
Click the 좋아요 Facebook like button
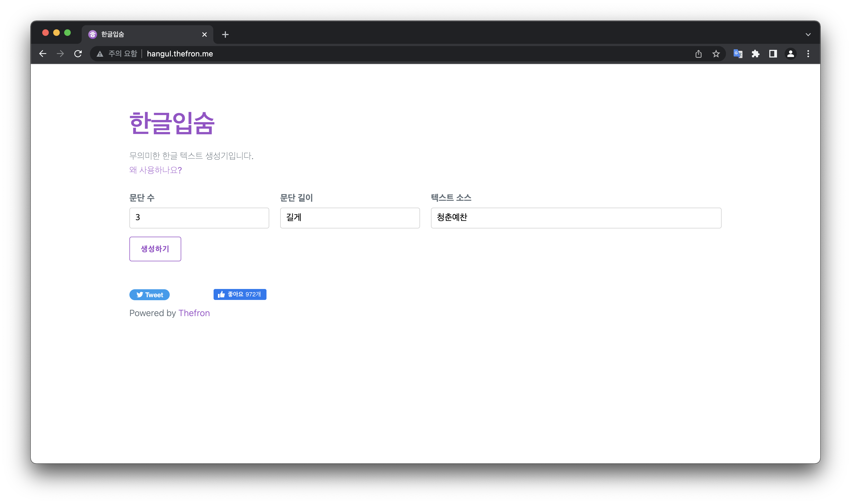tap(240, 294)
